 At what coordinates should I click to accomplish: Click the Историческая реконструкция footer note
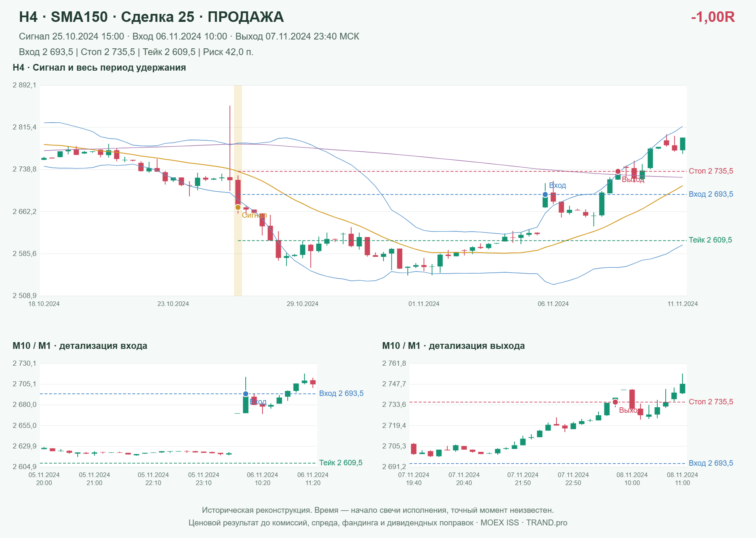pyautogui.click(x=378, y=510)
